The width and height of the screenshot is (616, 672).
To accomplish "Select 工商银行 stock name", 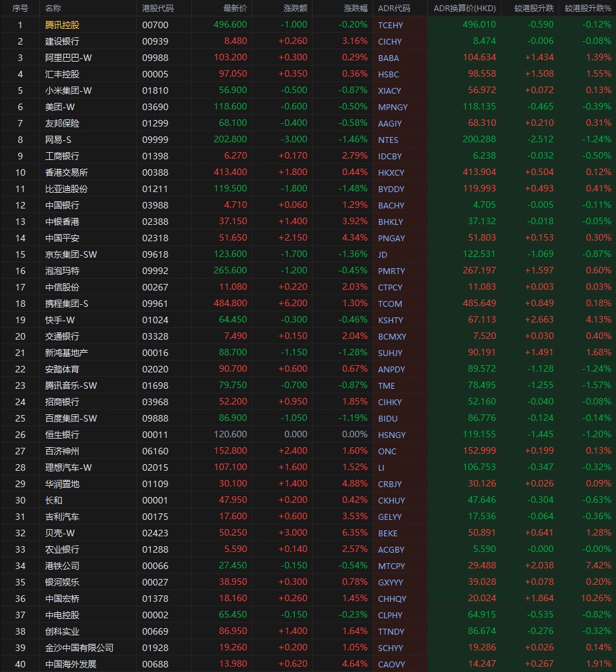I will click(x=62, y=156).
